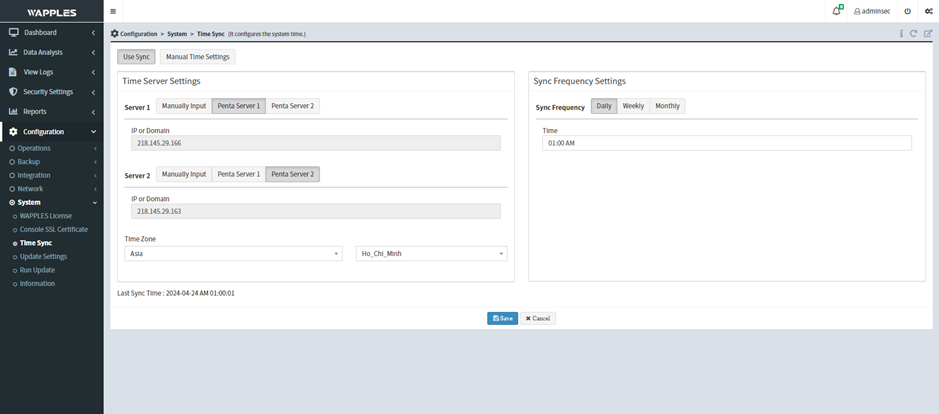The width and height of the screenshot is (939, 414).
Task: Save the time sync settings
Action: [x=502, y=318]
